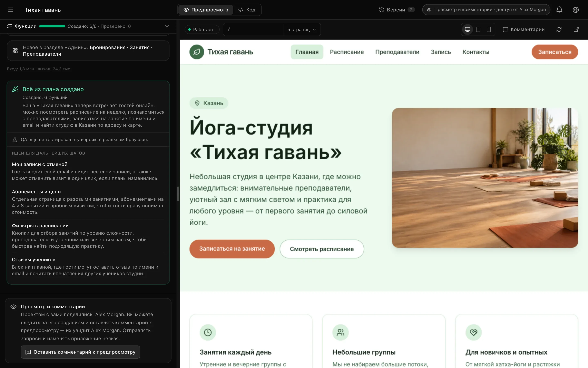Click the Казань location pin badge
This screenshot has height=368, width=588.
click(x=209, y=103)
